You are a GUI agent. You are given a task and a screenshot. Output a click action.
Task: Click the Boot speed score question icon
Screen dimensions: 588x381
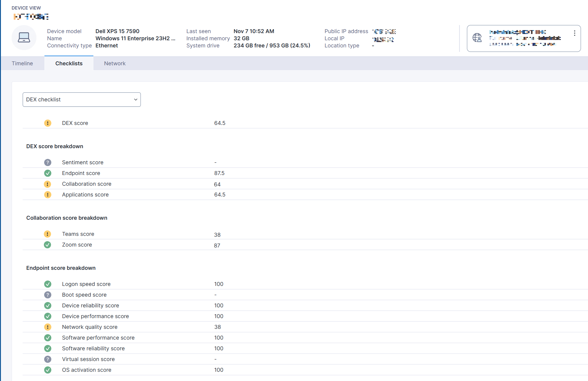(48, 295)
